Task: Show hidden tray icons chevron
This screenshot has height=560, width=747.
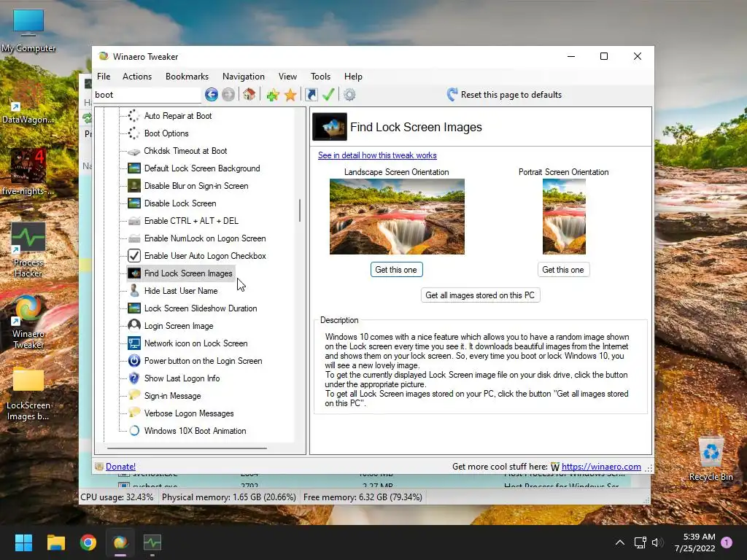Action: [x=620, y=542]
